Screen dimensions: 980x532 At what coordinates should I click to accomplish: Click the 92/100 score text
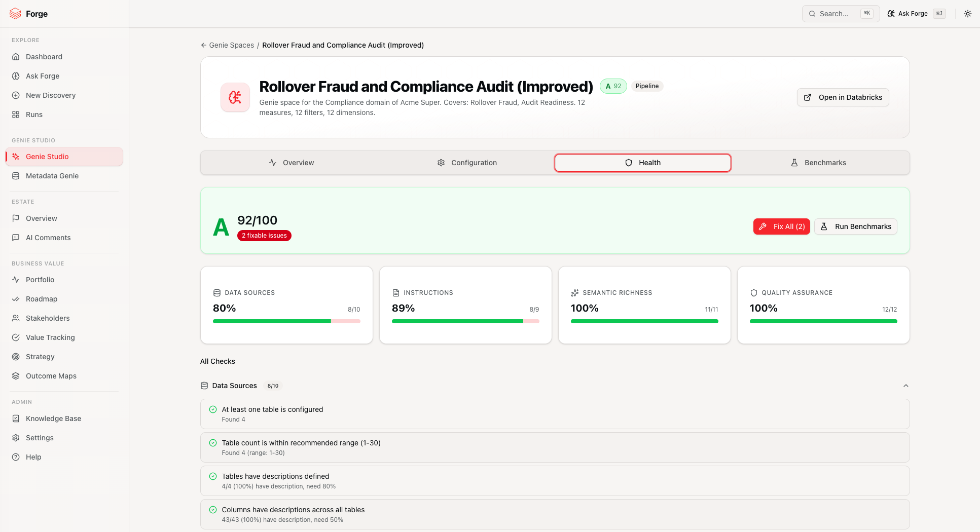pyautogui.click(x=258, y=220)
